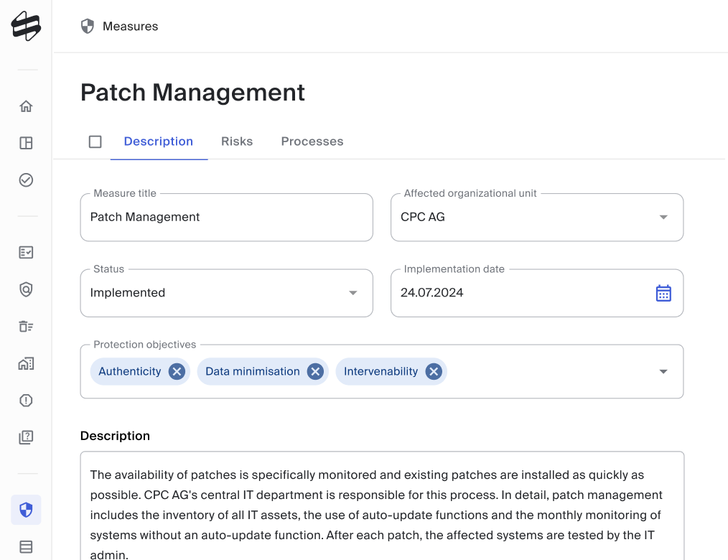Open the stacked rows icon at sidebar bottom
The height and width of the screenshot is (560, 728).
(x=26, y=546)
